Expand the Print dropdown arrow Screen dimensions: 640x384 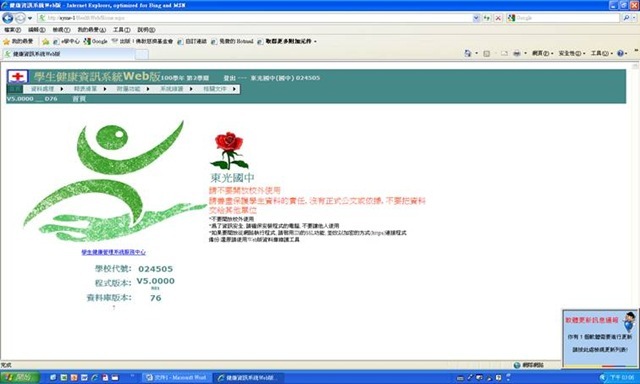(525, 53)
